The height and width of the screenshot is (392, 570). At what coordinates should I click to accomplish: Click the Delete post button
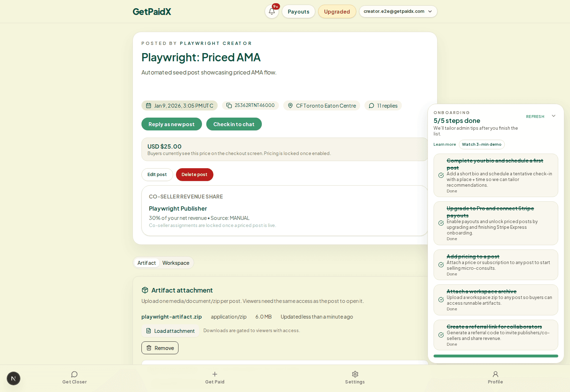[x=195, y=175]
